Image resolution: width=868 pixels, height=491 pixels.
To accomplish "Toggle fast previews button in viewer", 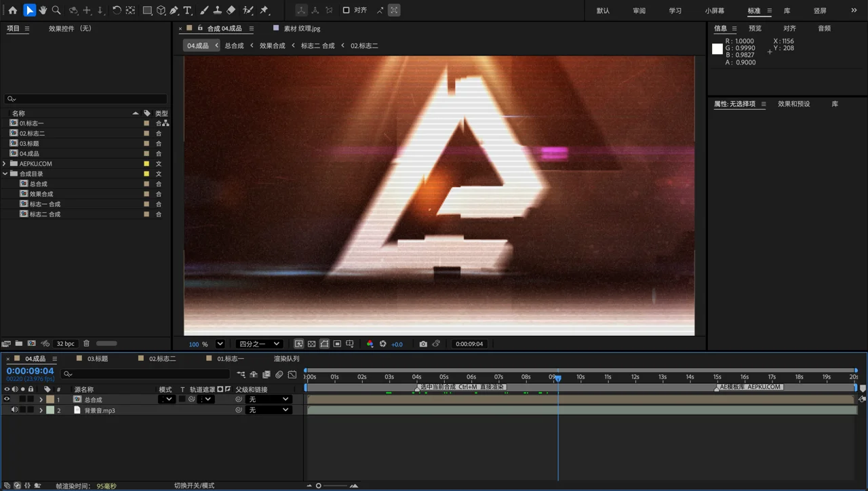I will point(298,344).
